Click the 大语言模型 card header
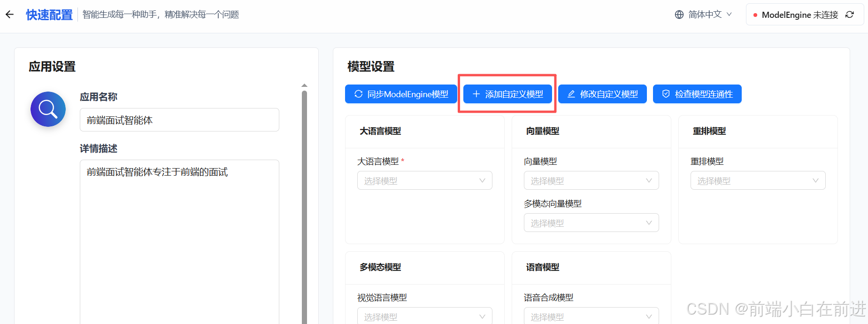The image size is (868, 324). point(424,131)
